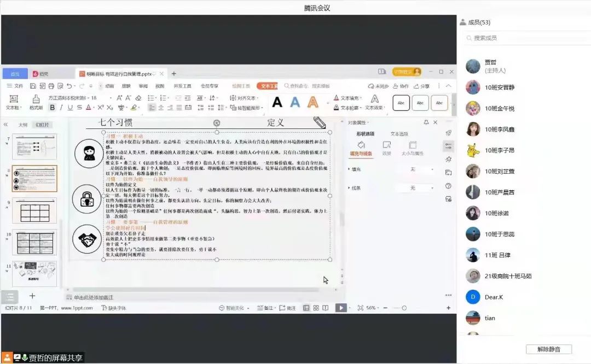
Task: Start slideshow with the play button
Action: 341,308
